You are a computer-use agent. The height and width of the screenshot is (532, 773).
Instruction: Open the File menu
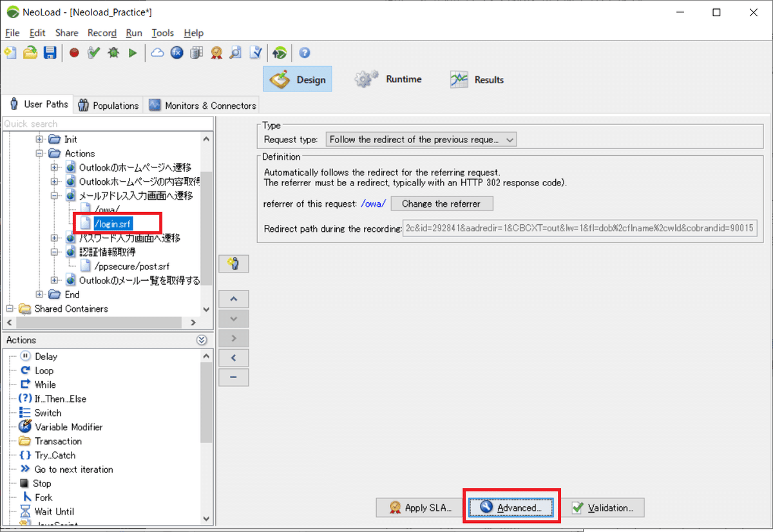point(12,33)
